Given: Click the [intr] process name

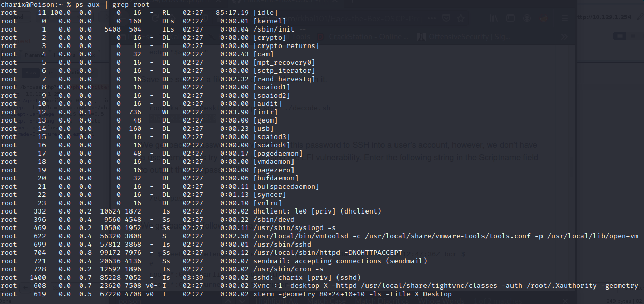Looking at the screenshot, I should pyautogui.click(x=266, y=112).
